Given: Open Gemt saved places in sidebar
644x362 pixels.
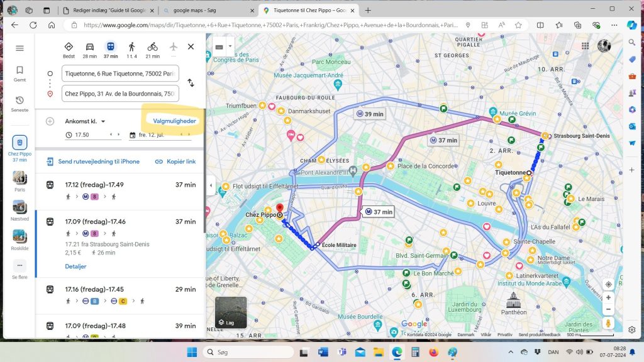Looking at the screenshot, I should 19,74.
